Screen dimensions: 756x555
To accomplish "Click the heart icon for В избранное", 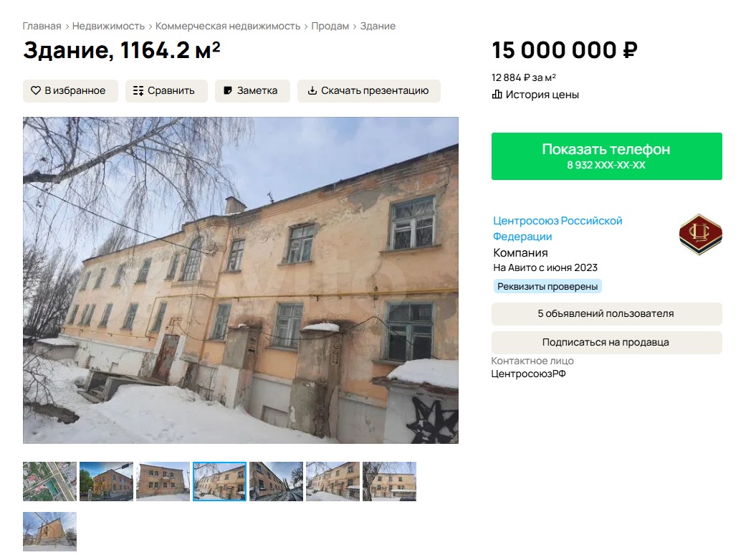I will tap(36, 90).
